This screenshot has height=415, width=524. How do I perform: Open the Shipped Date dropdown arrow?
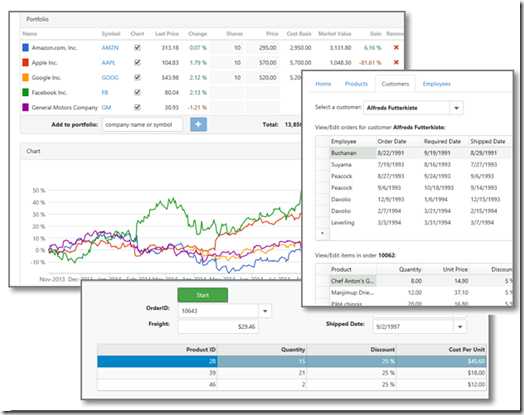(x=460, y=327)
